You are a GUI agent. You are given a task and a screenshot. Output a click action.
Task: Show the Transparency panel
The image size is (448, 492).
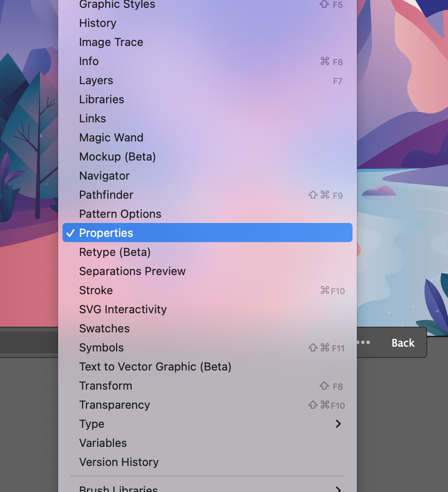(x=114, y=405)
